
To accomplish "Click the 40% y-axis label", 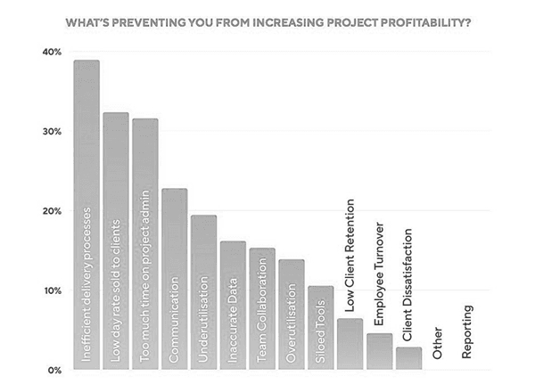I will [51, 53].
